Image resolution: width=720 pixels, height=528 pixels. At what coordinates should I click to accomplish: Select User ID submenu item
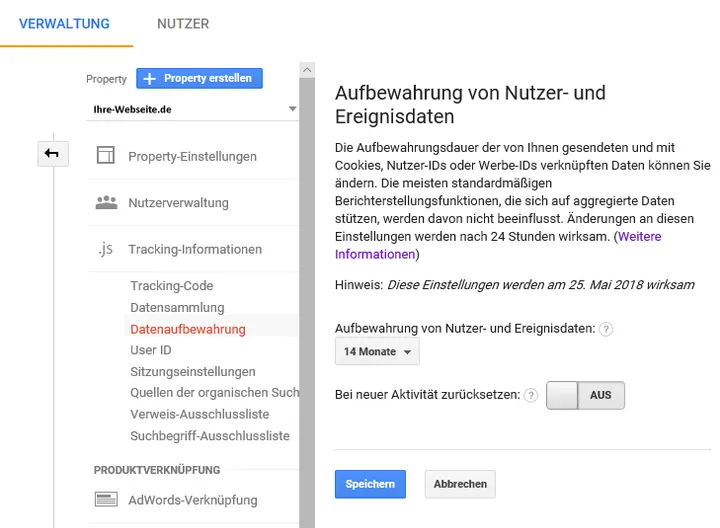(151, 350)
